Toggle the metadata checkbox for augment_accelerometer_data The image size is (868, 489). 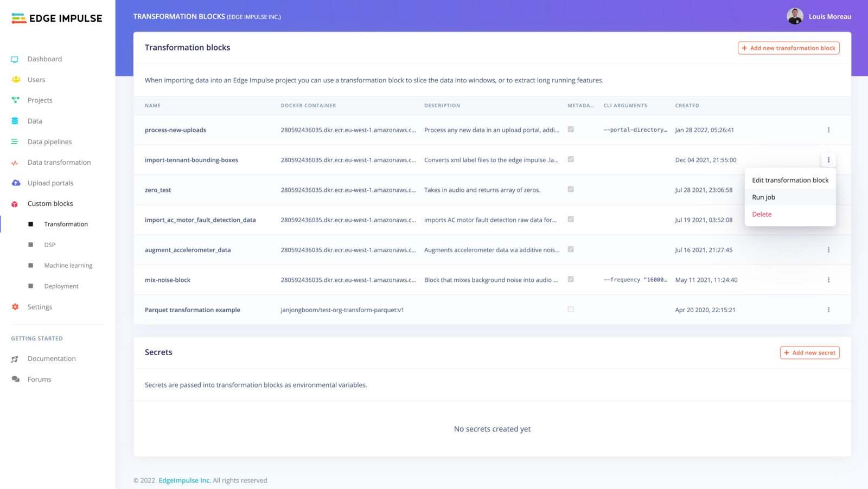(x=571, y=249)
